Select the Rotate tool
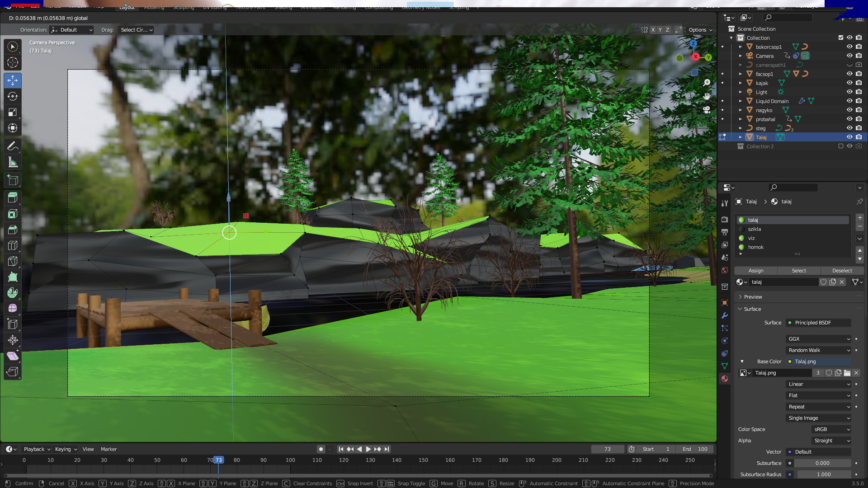Image resolution: width=868 pixels, height=488 pixels. (13, 97)
